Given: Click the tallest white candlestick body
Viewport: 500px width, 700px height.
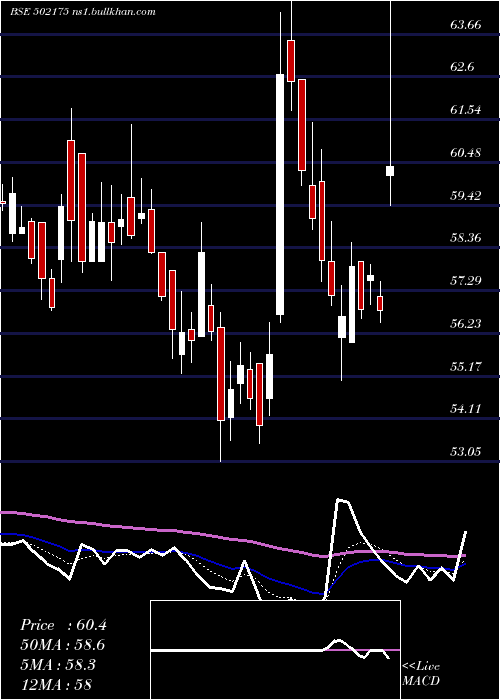Looking at the screenshot, I should tap(280, 194).
